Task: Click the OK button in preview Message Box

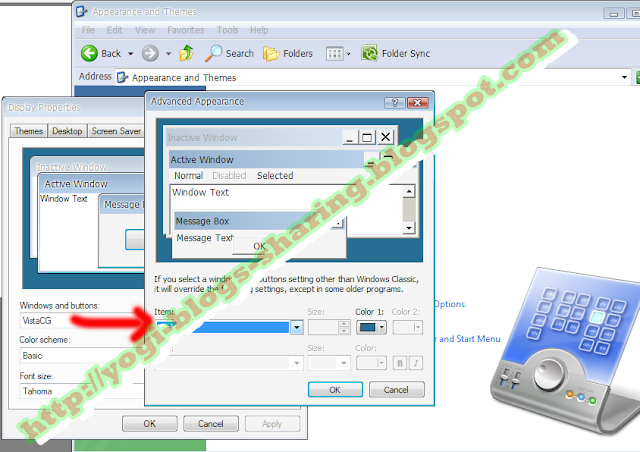Action: 259,246
